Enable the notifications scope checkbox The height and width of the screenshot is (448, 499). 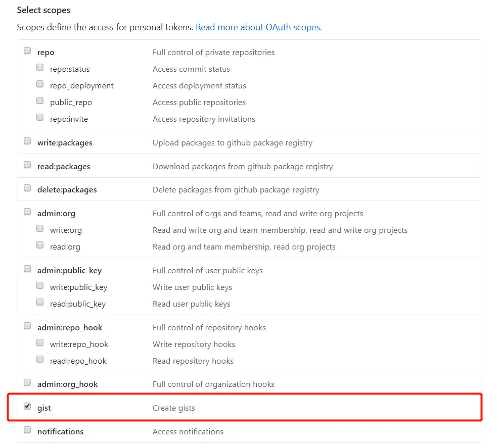click(x=27, y=430)
